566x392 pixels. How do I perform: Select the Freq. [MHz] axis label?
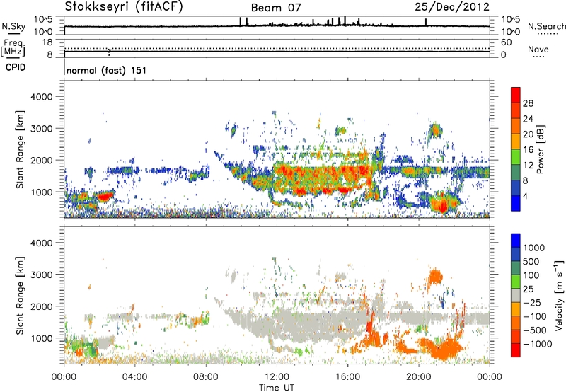[13, 48]
